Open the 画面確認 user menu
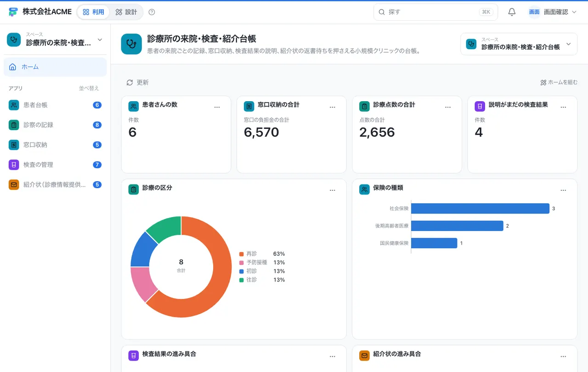Viewport: 588px width, 372px height. (x=552, y=12)
